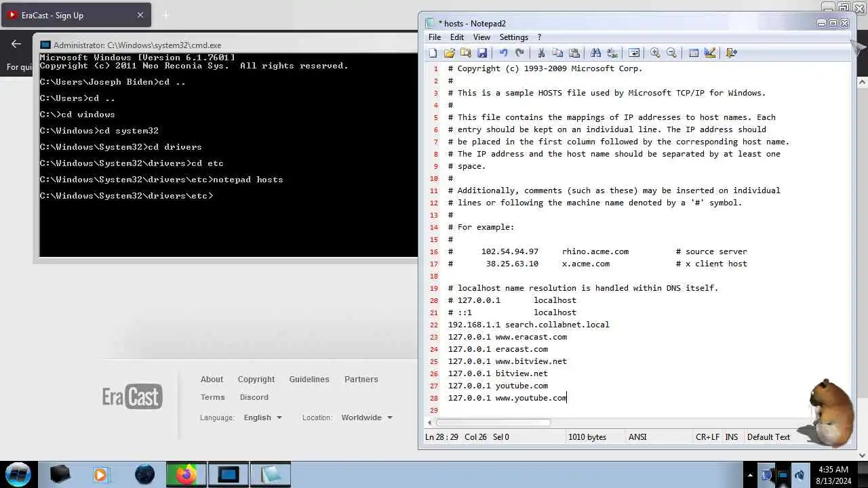Click the 1010 bytes status entry
The width and height of the screenshot is (868, 488).
click(587, 437)
